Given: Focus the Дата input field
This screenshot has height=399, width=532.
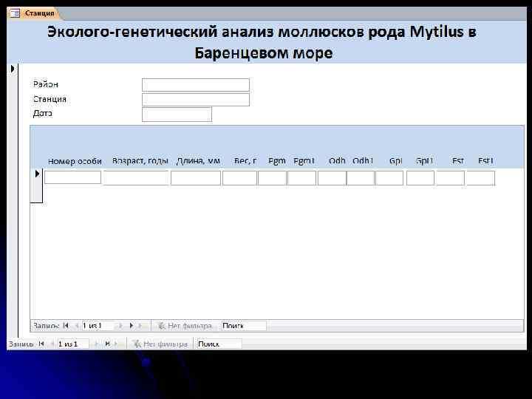Looking at the screenshot, I should click(177, 115).
